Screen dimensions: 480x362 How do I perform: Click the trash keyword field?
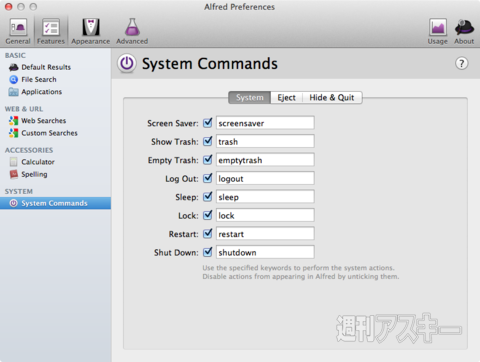pos(265,141)
